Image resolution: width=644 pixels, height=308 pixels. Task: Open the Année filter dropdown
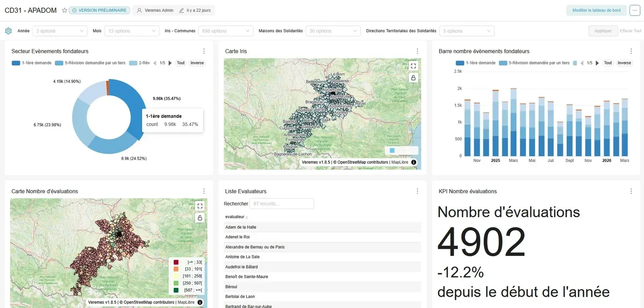pos(60,31)
